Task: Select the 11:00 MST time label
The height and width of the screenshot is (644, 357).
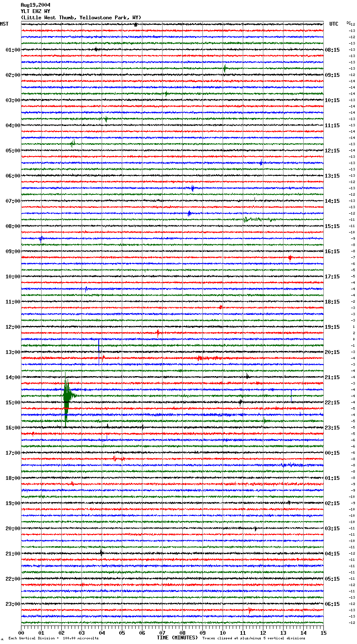Action: click(x=13, y=302)
